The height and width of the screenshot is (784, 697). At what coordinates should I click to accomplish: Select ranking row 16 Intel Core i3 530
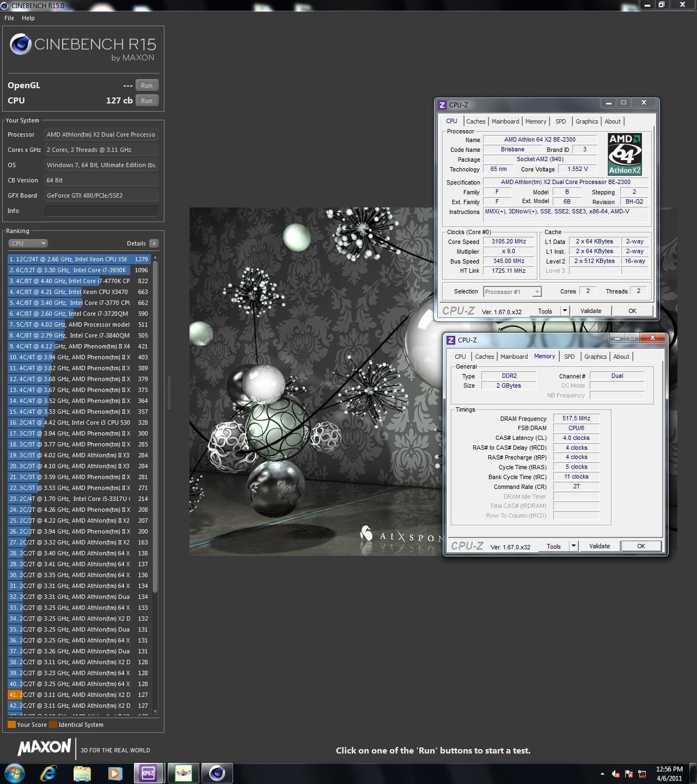coord(79,422)
